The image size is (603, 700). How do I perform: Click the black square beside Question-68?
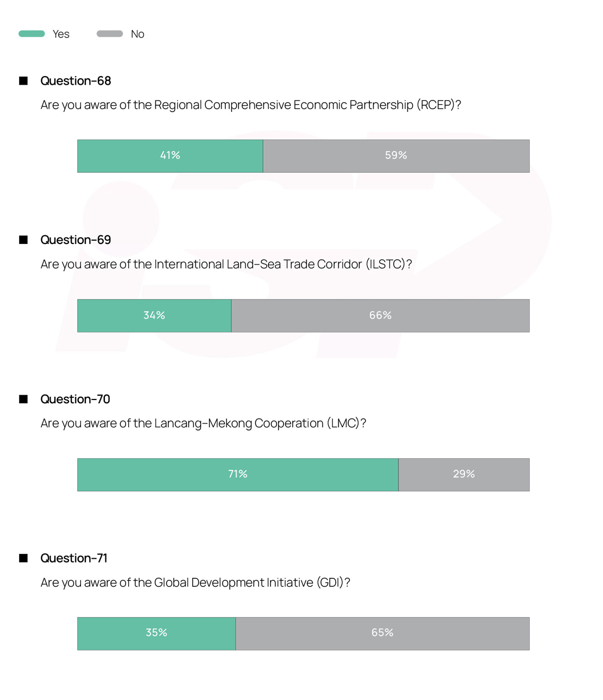click(23, 81)
